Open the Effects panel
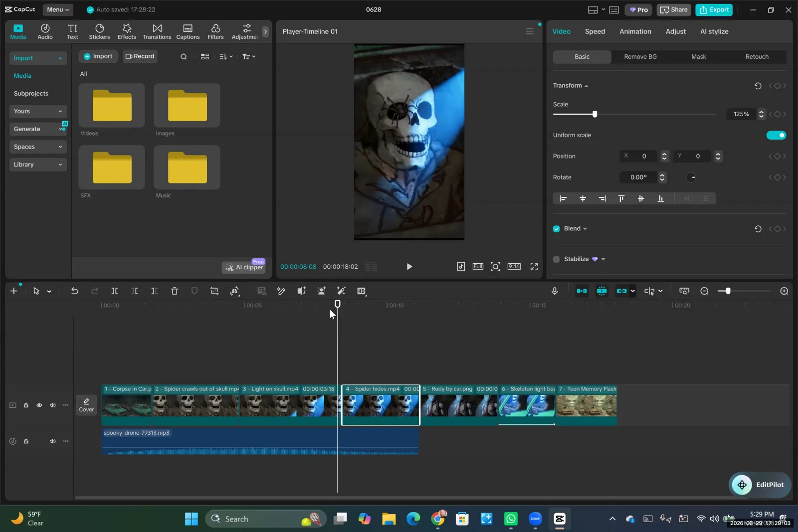The height and width of the screenshot is (532, 798). (x=127, y=31)
